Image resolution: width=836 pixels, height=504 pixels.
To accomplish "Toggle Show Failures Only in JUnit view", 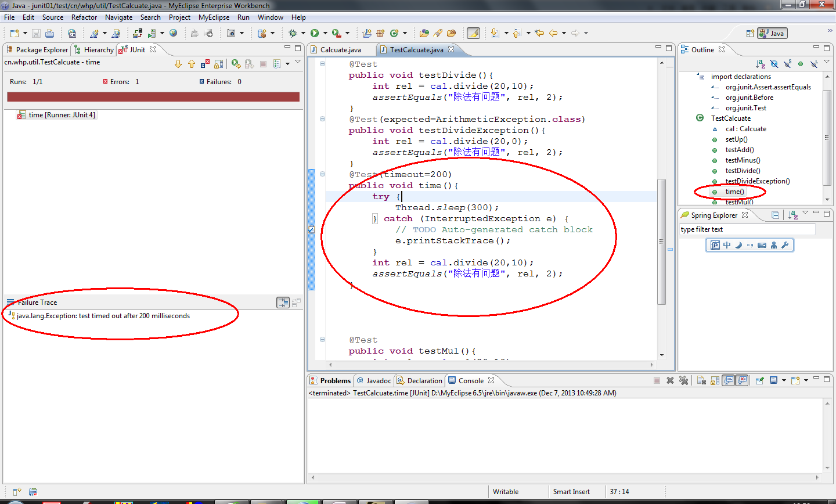I will click(x=205, y=64).
